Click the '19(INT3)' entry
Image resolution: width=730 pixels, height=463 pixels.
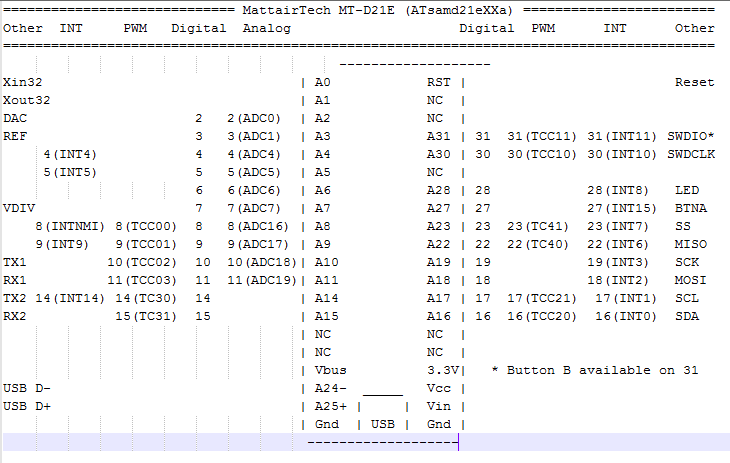(618, 263)
